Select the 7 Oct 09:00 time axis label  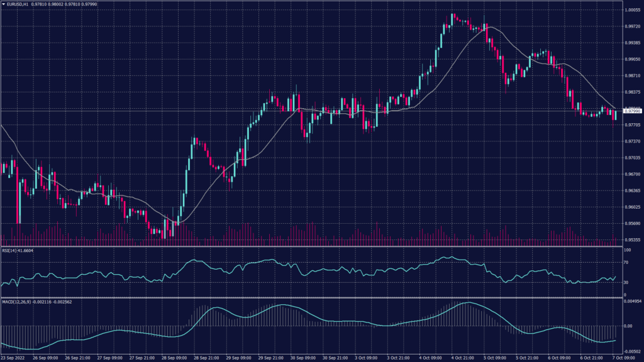click(628, 357)
